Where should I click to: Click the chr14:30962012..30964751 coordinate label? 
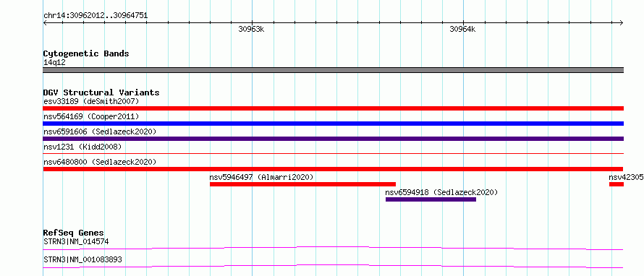[96, 16]
